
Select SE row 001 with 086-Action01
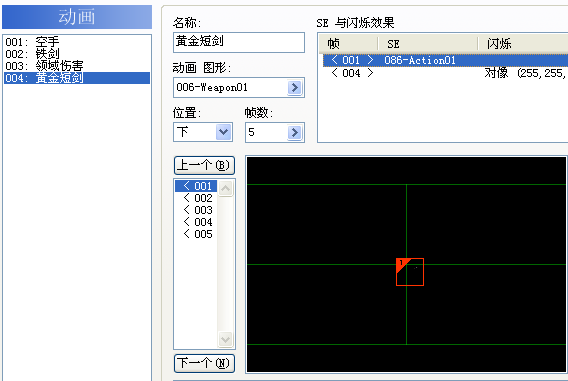pos(445,60)
